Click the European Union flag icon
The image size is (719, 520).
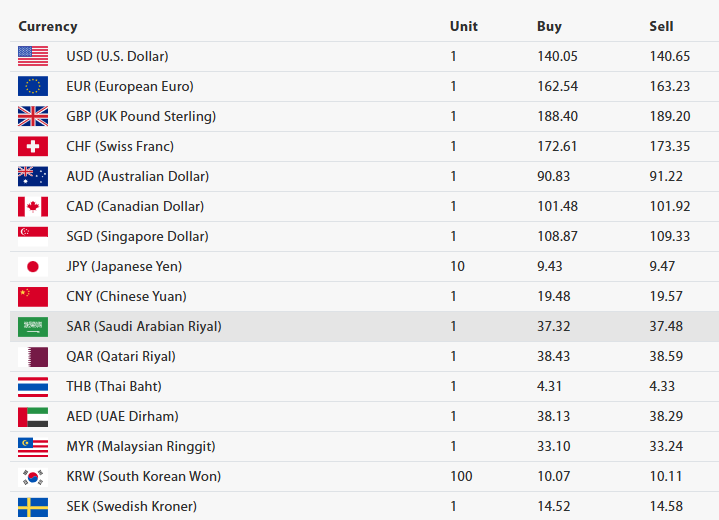click(x=33, y=87)
